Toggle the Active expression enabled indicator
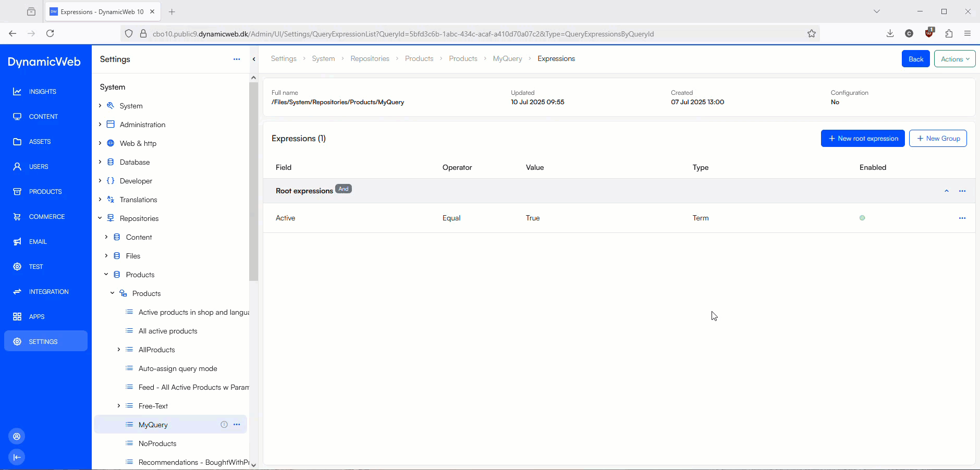The height and width of the screenshot is (470, 980). click(862, 218)
